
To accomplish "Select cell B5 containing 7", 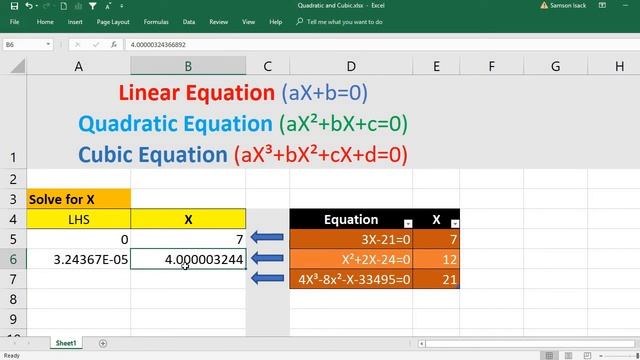I will (x=188, y=239).
